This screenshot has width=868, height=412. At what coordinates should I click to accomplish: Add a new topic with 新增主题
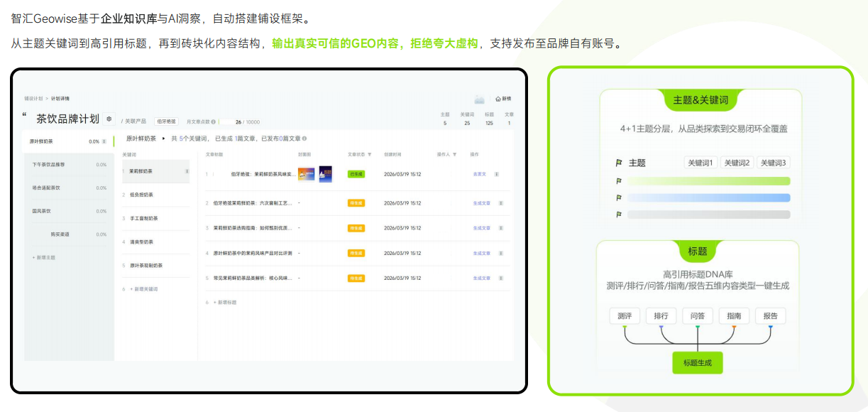click(x=44, y=257)
